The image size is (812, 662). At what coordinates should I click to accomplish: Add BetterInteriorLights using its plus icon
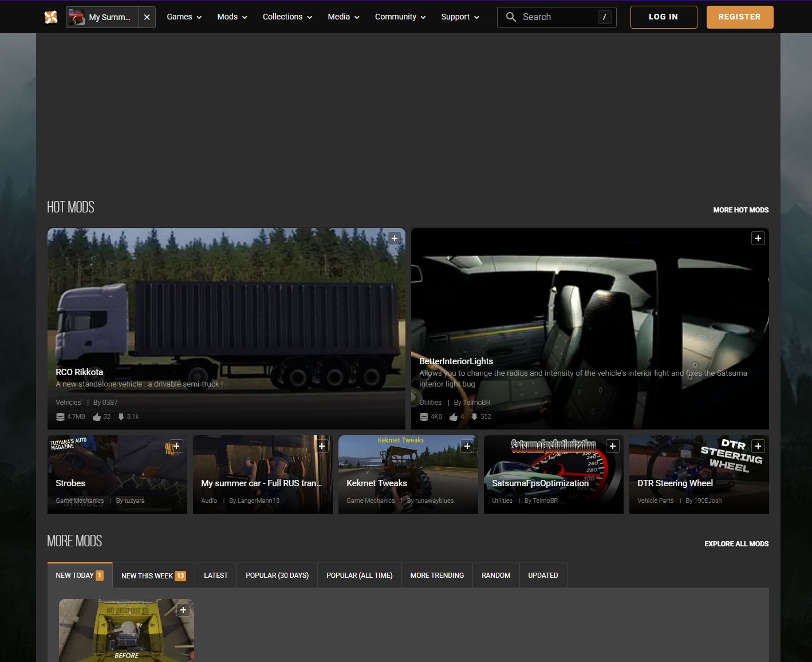(x=758, y=238)
